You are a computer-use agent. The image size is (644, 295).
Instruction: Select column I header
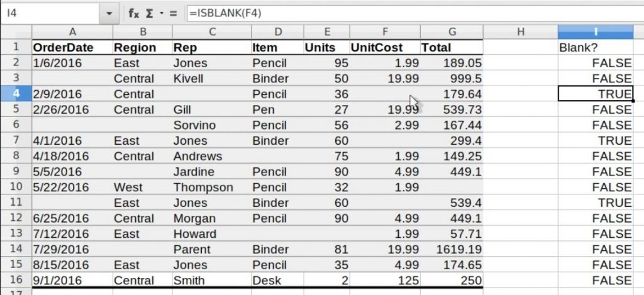(595, 32)
